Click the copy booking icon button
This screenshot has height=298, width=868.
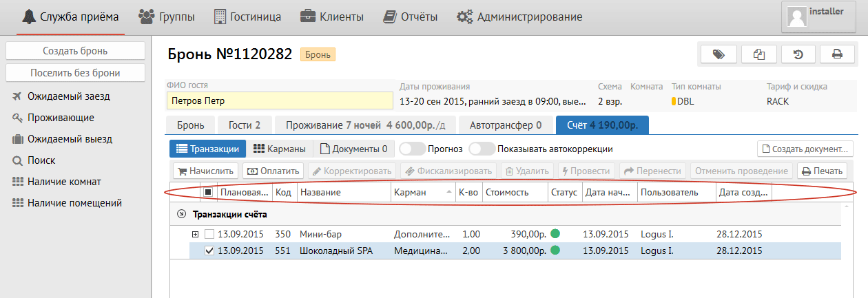coord(758,54)
